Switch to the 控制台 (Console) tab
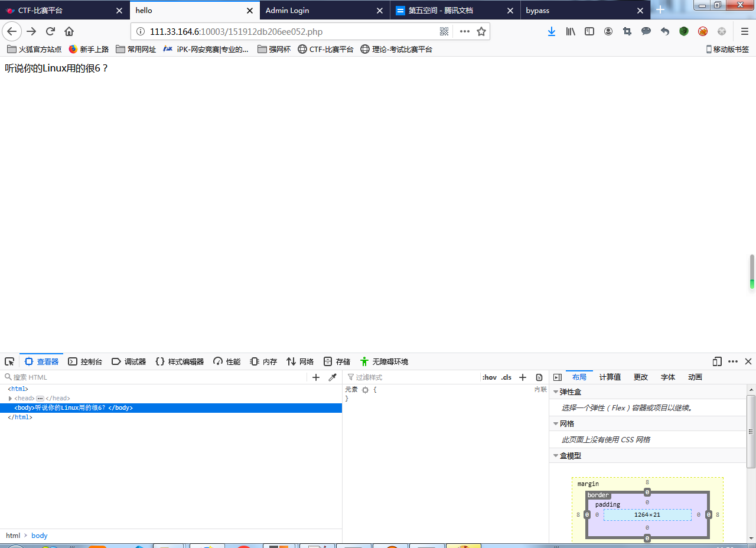 tap(85, 361)
